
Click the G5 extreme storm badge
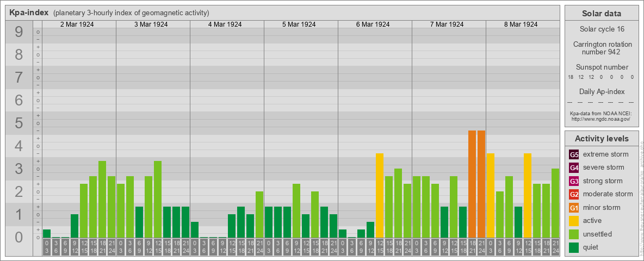[x=574, y=154]
